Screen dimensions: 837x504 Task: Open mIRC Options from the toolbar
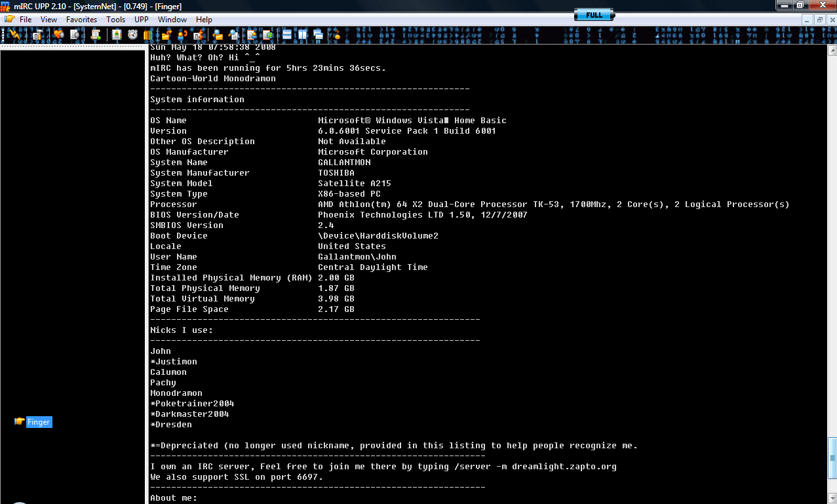point(37,35)
